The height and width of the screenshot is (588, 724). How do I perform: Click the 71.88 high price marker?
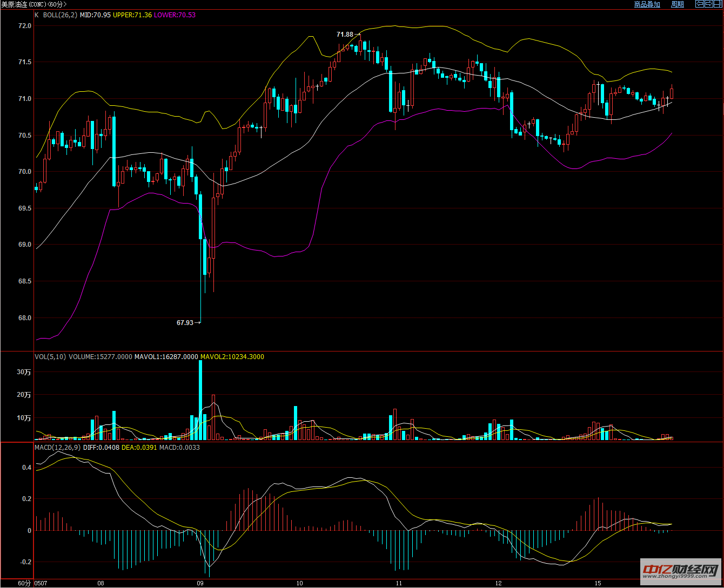(x=345, y=35)
